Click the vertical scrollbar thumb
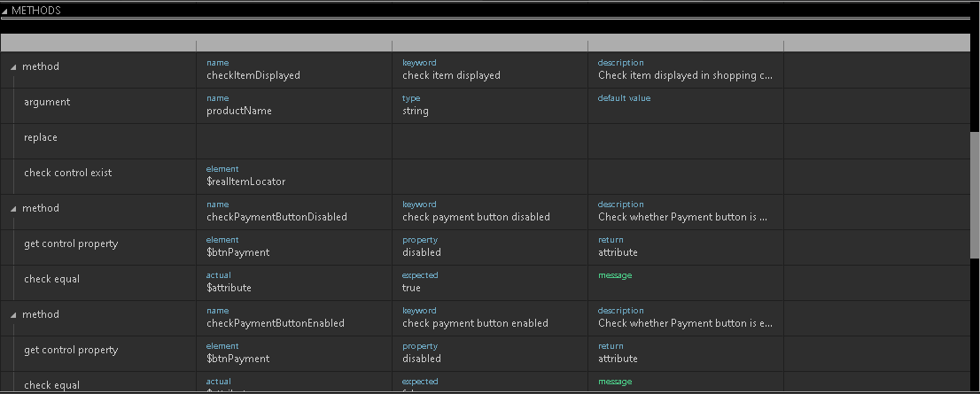 point(975,193)
